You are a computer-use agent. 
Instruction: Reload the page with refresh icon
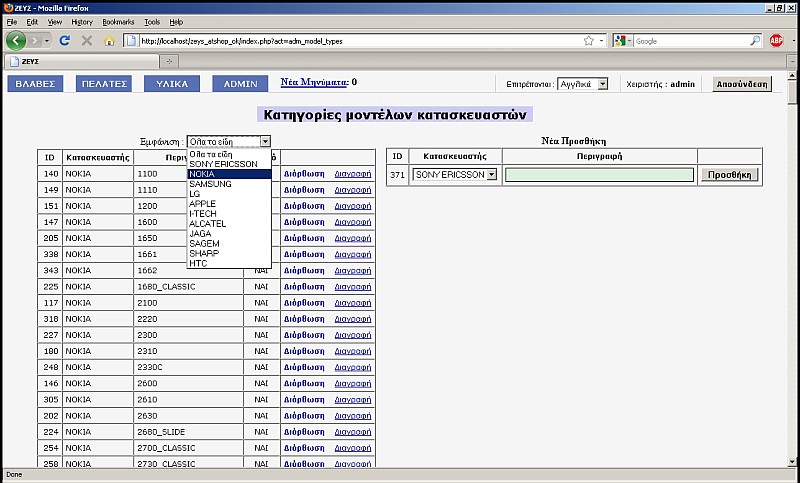[65, 41]
